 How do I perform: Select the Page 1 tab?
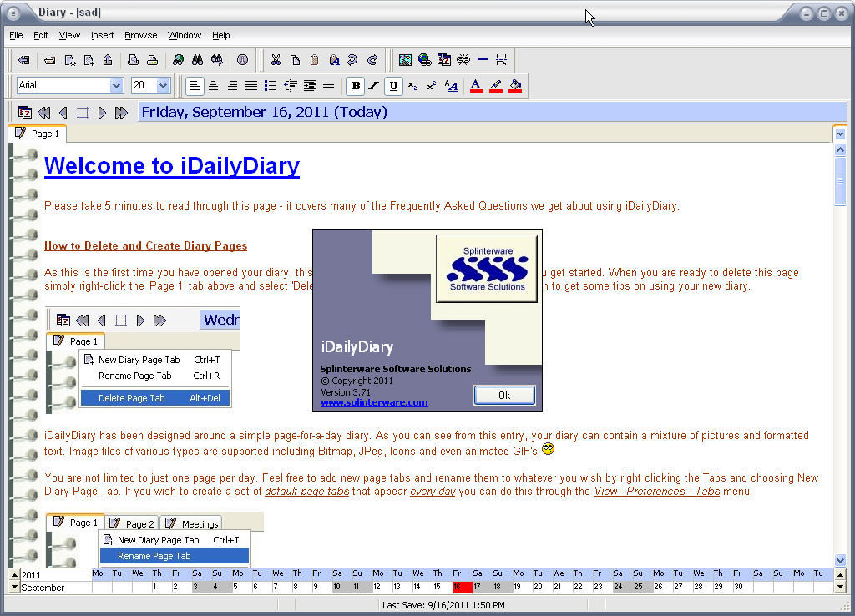coord(37,134)
